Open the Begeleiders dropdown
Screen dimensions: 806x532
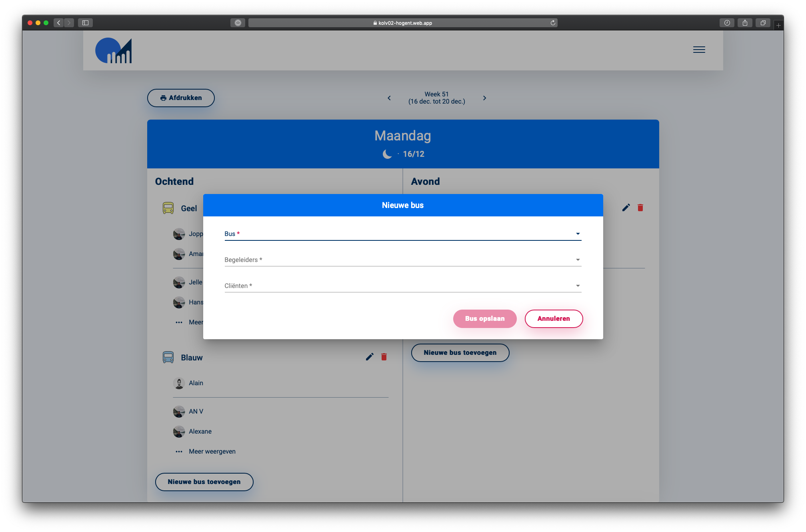(x=402, y=260)
